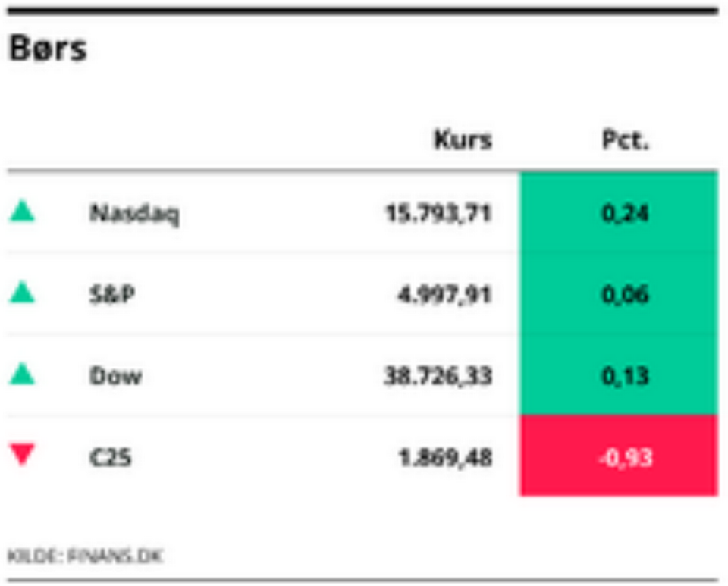Click the green 0,24 percent cell
The width and height of the screenshot is (728, 586).
click(619, 214)
